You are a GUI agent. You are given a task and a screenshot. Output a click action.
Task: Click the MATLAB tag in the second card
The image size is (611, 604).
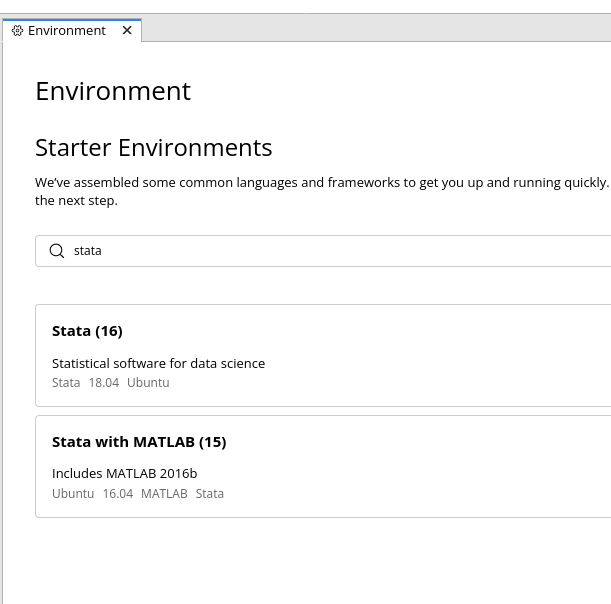pyautogui.click(x=164, y=494)
